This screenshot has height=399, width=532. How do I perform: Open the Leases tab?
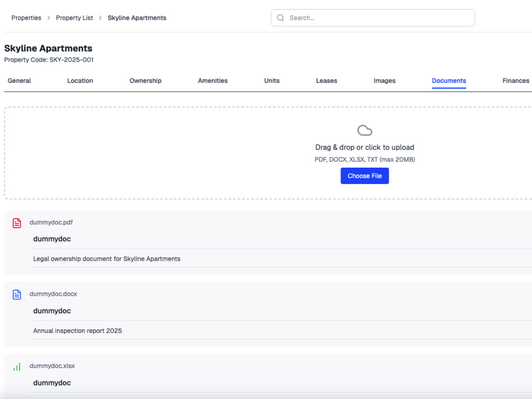327,81
